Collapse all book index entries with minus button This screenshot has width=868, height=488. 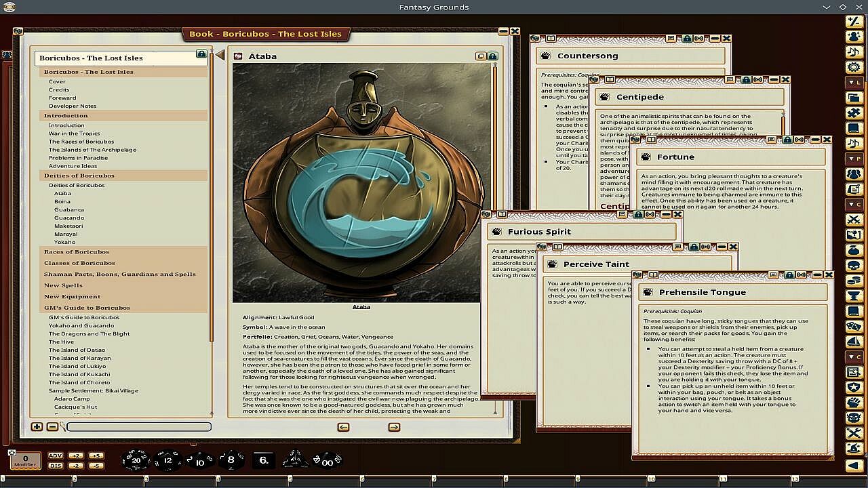tap(52, 427)
